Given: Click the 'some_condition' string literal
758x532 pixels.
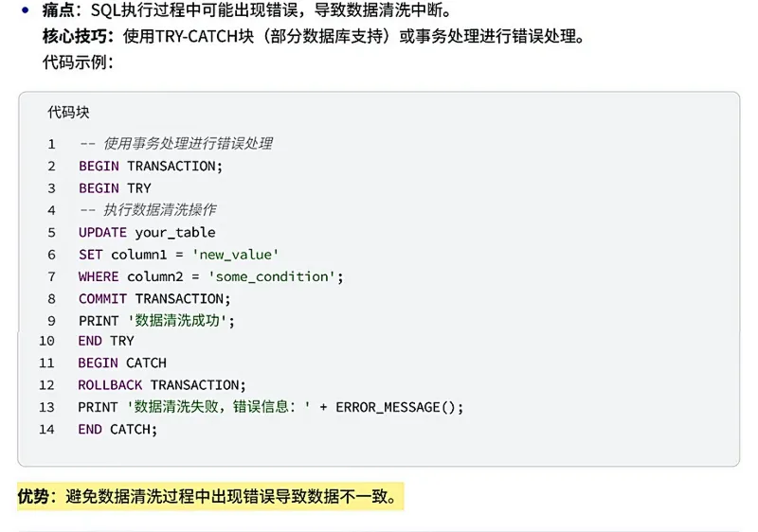Looking at the screenshot, I should click(x=275, y=276).
